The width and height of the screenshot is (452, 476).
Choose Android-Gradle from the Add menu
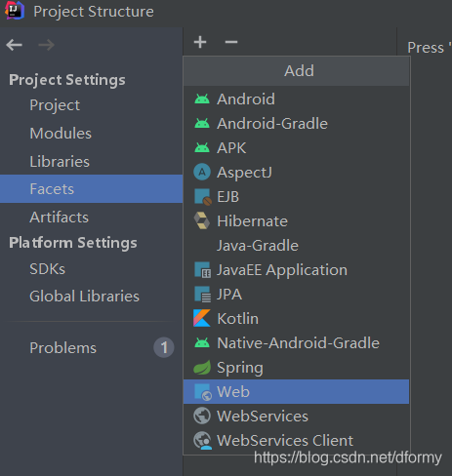point(296,123)
